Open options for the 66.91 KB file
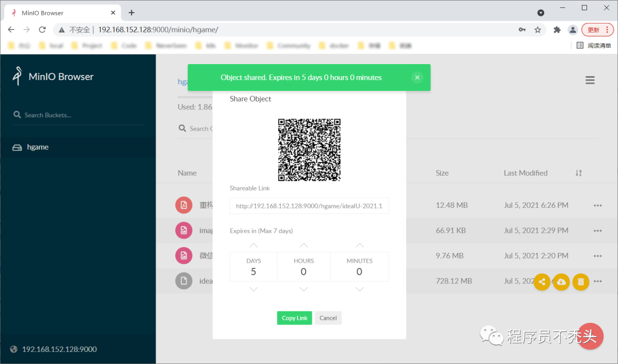Screen dimensions: 618x364 597,231
